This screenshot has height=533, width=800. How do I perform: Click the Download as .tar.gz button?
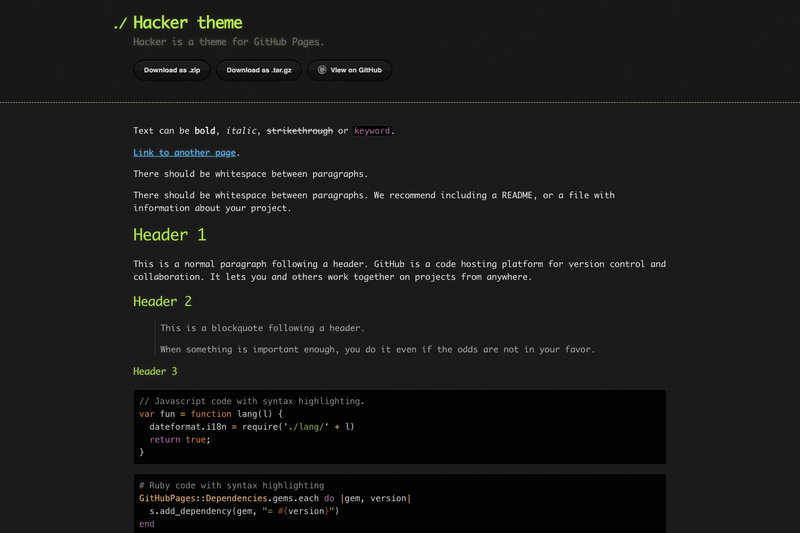(x=259, y=70)
